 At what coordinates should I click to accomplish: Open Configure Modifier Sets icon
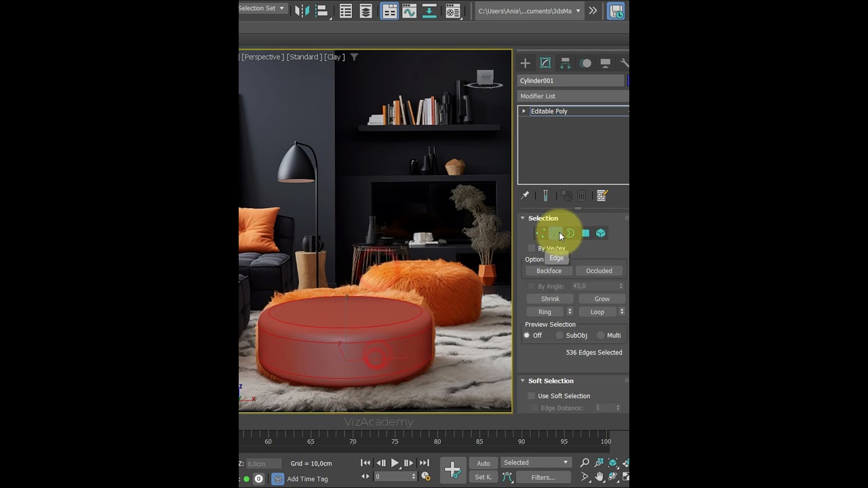click(x=601, y=196)
